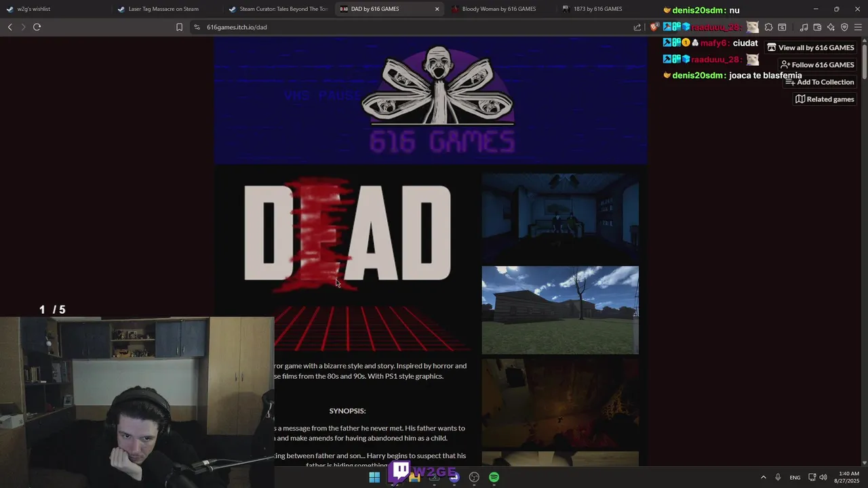868x488 pixels.
Task: Click View all by 616 GAMES
Action: tap(810, 47)
